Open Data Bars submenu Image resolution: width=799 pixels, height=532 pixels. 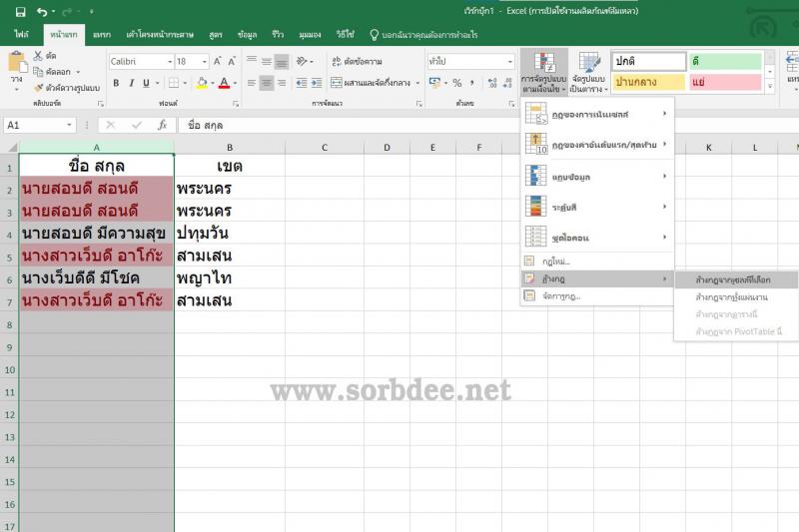click(x=596, y=176)
